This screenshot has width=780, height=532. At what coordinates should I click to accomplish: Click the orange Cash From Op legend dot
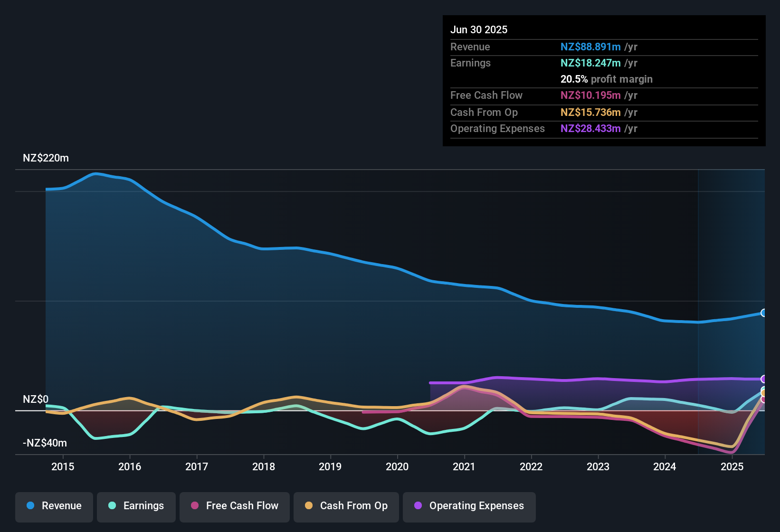pyautogui.click(x=309, y=506)
